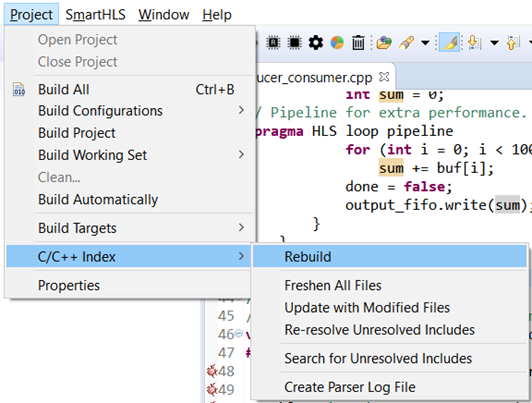The image size is (532, 403).
Task: Click the trash can clean icon
Action: pyautogui.click(x=358, y=43)
